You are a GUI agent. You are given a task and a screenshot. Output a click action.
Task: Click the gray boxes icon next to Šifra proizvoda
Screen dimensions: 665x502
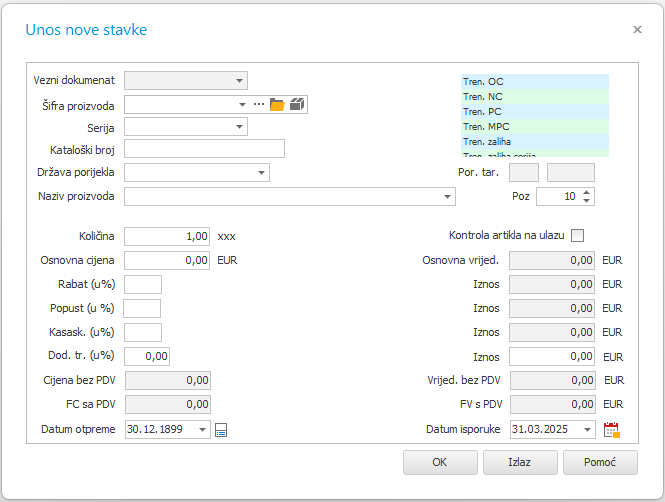click(297, 104)
